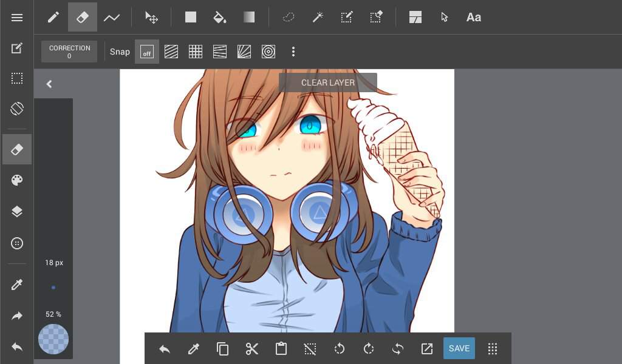
Task: Select the Move tool
Action: 151,18
